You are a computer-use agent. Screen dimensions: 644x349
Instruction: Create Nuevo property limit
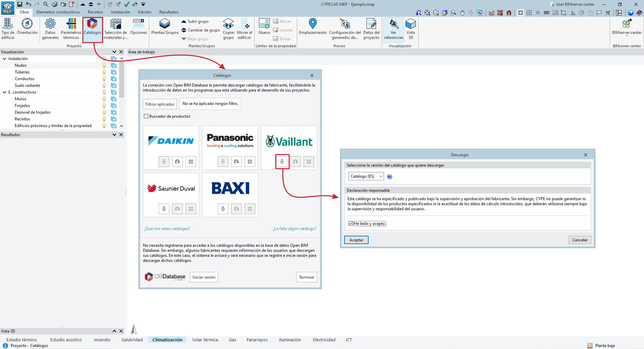[x=264, y=27]
